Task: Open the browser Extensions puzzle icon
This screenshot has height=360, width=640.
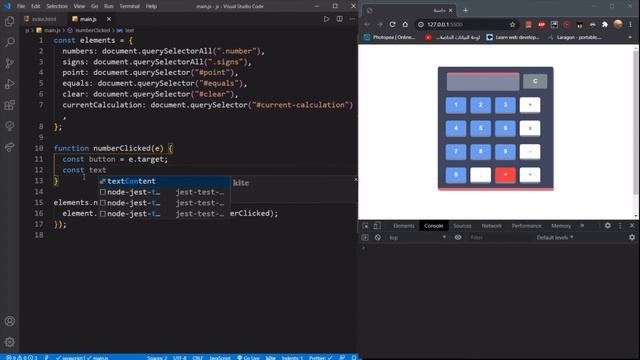Action: click(x=605, y=24)
